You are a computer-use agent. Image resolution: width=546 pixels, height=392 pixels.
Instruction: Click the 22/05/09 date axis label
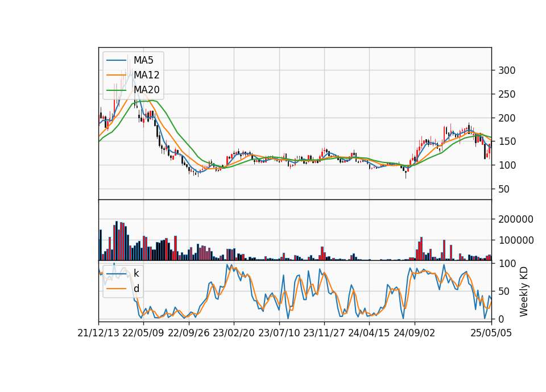coord(143,333)
